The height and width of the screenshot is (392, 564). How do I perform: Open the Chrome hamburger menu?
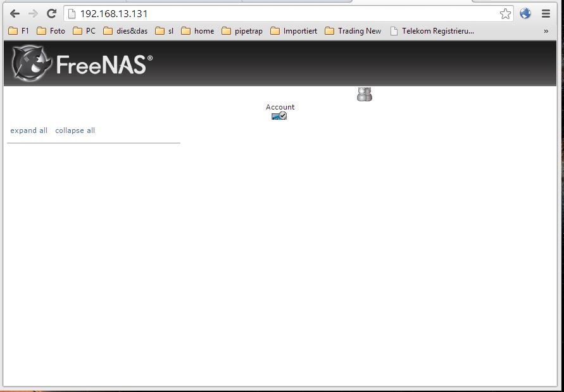[546, 14]
